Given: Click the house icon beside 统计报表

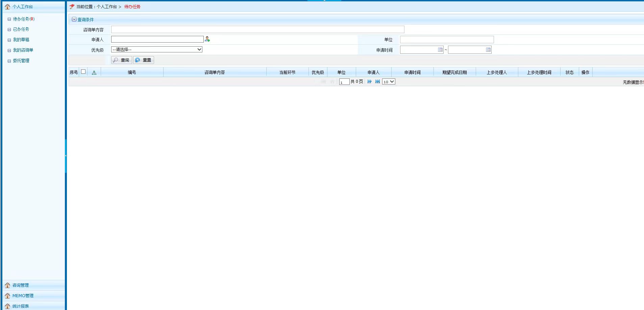Looking at the screenshot, I should click(x=7, y=306).
